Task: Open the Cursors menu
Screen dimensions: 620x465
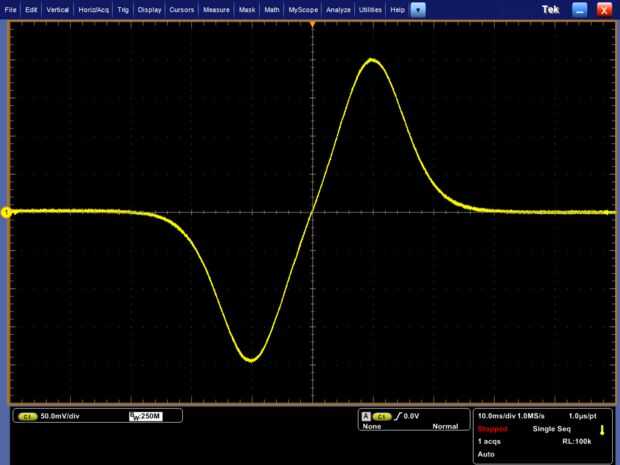Action: pos(181,9)
